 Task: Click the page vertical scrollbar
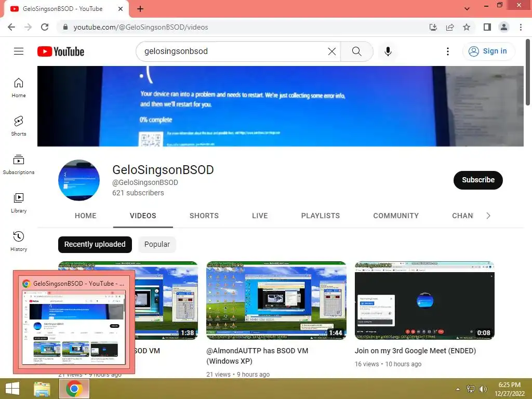(528, 72)
